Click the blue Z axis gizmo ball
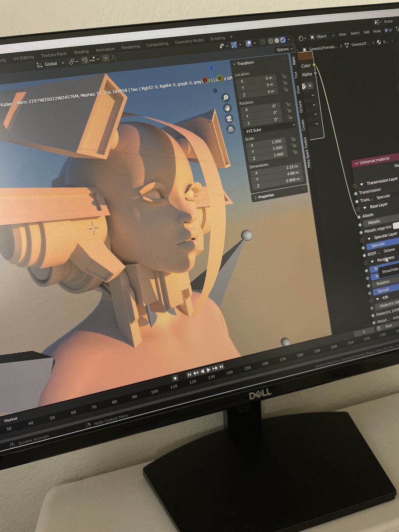399x532 pixels. tap(211, 69)
